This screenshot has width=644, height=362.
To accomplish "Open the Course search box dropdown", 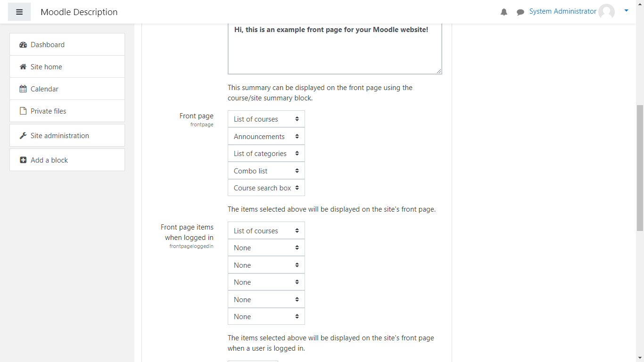I will coord(266,188).
